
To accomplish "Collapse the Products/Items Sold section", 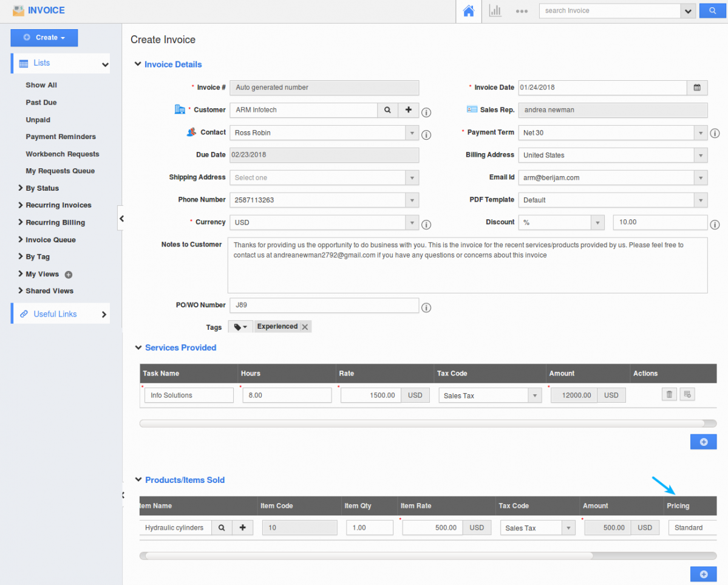I will click(x=138, y=479).
